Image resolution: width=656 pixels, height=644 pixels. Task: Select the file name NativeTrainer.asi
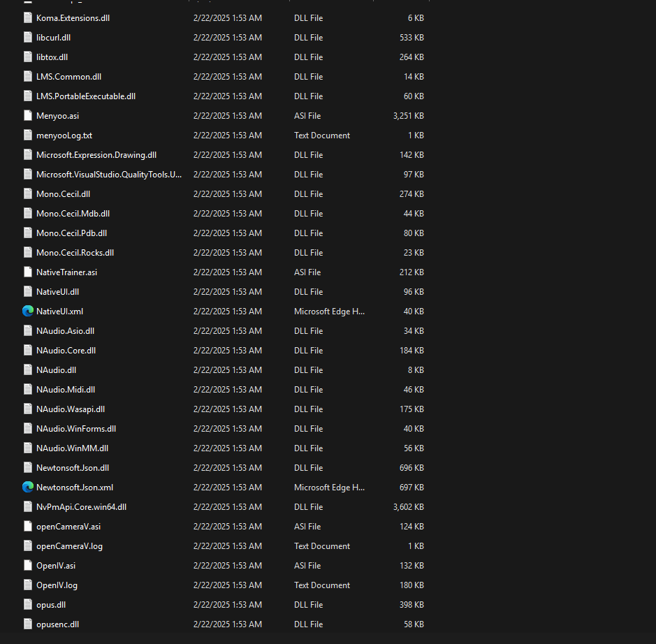66,272
